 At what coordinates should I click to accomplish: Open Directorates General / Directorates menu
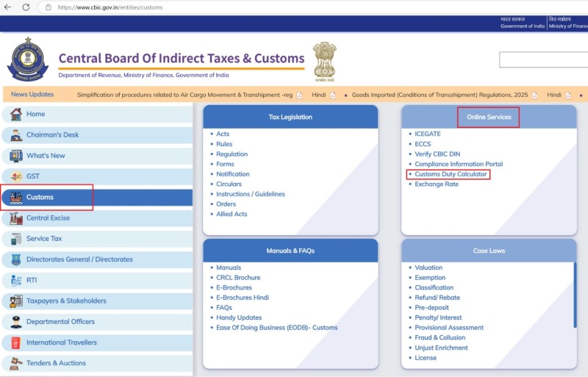pyautogui.click(x=79, y=259)
